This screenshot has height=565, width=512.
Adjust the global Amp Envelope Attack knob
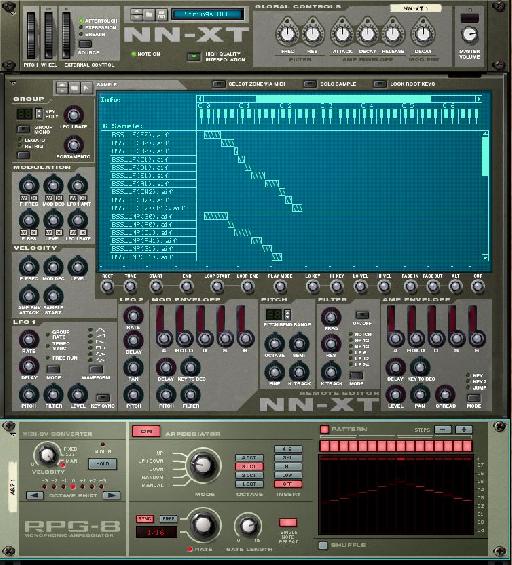click(x=342, y=34)
